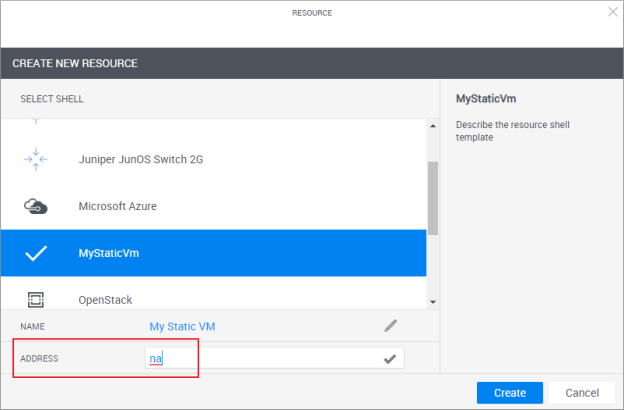
Task: Click the MyStaticVm heading in description panel
Action: click(485, 99)
